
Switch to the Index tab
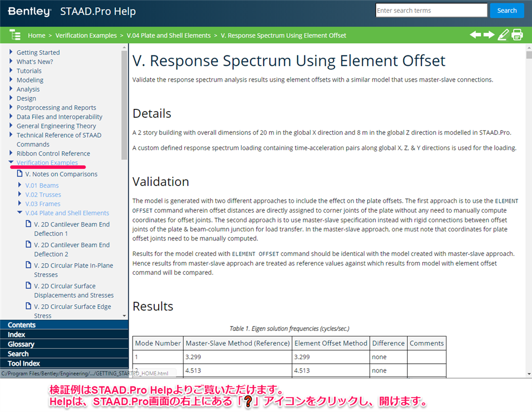[x=64, y=334]
